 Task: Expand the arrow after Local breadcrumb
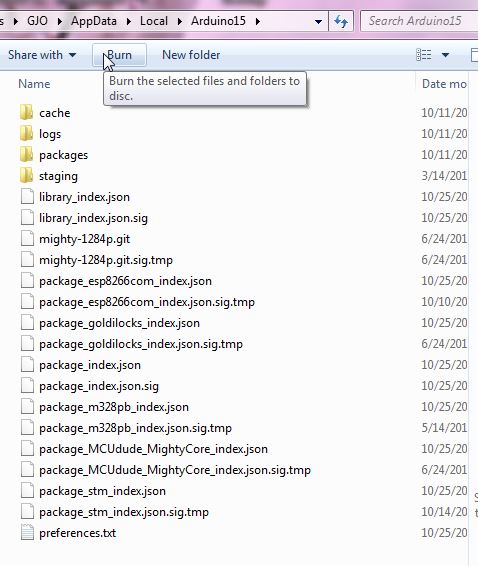179,21
